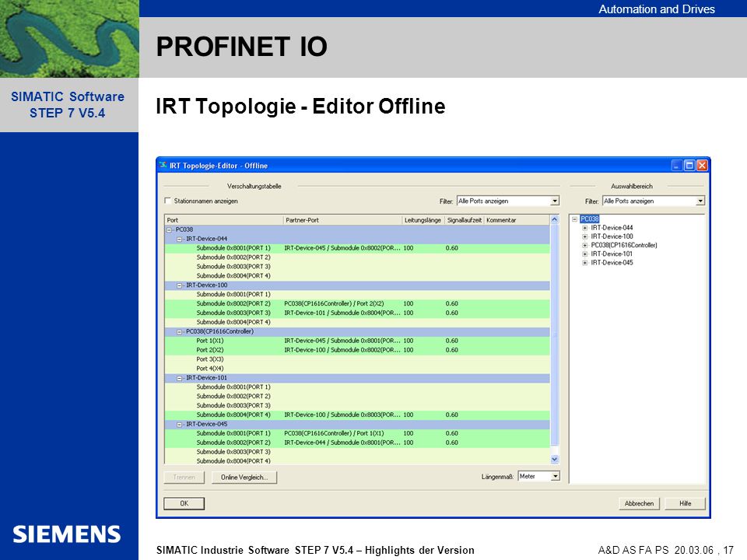Click the greyed-out Trennen button
Viewport: 747px width, 560px height.
click(184, 477)
